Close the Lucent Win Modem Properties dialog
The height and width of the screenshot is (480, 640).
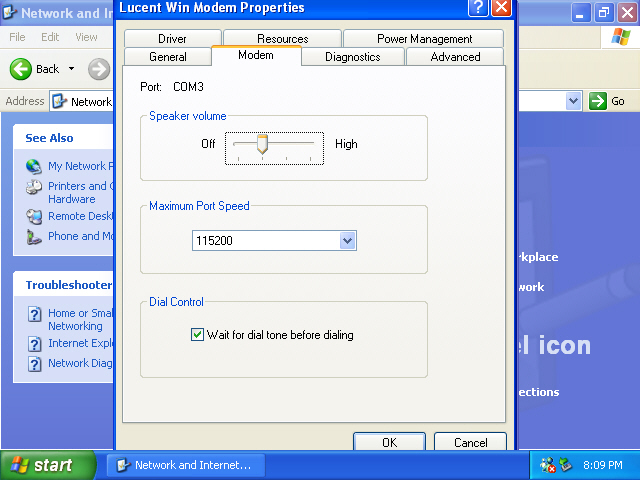click(x=502, y=7)
